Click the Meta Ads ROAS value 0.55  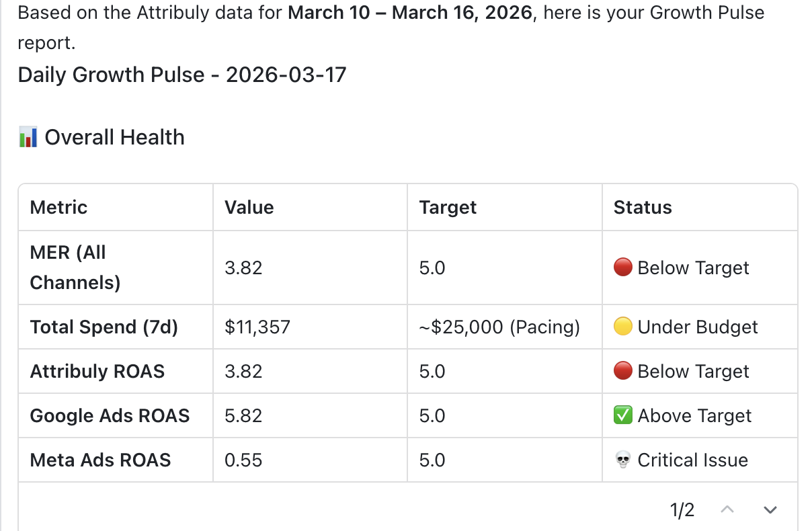click(x=244, y=460)
